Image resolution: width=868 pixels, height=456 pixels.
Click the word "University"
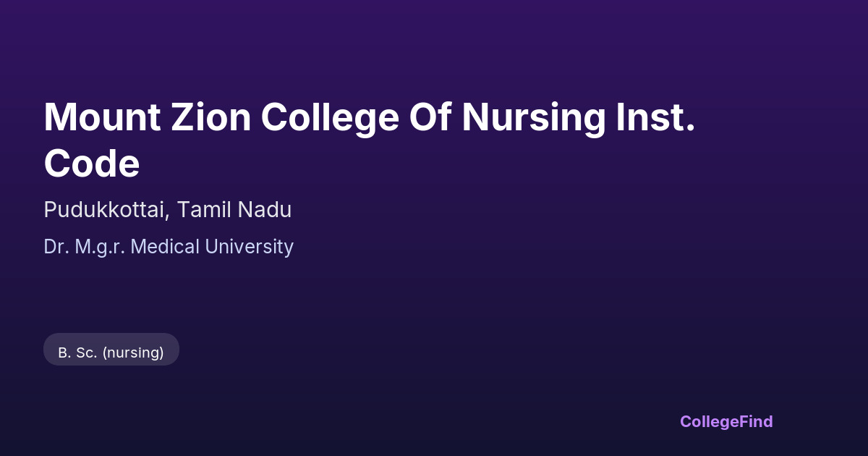point(250,247)
